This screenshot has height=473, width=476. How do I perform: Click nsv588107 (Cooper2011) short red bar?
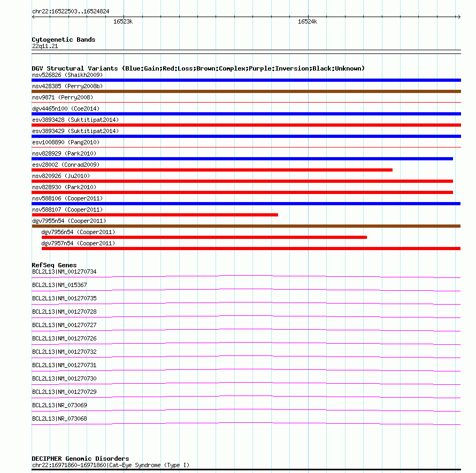(x=155, y=215)
